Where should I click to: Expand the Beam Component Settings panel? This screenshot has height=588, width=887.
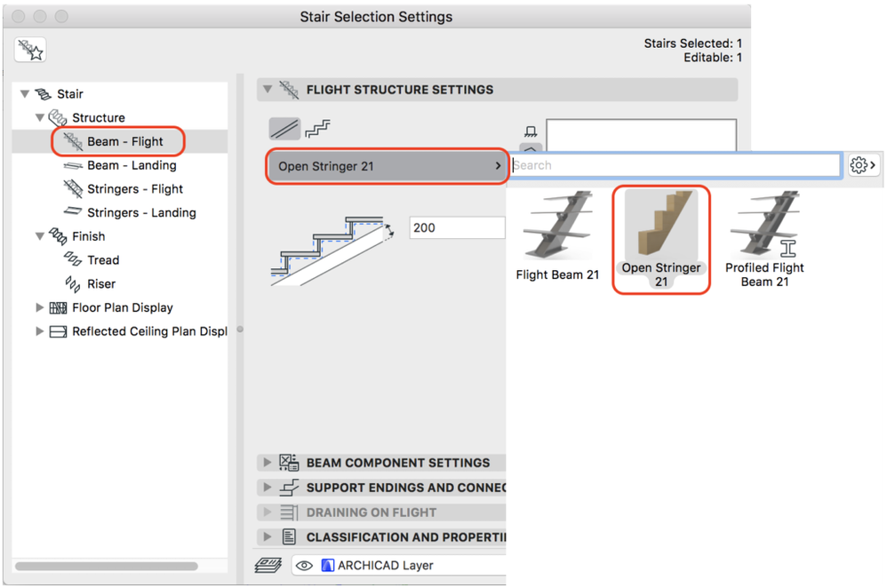click(267, 463)
